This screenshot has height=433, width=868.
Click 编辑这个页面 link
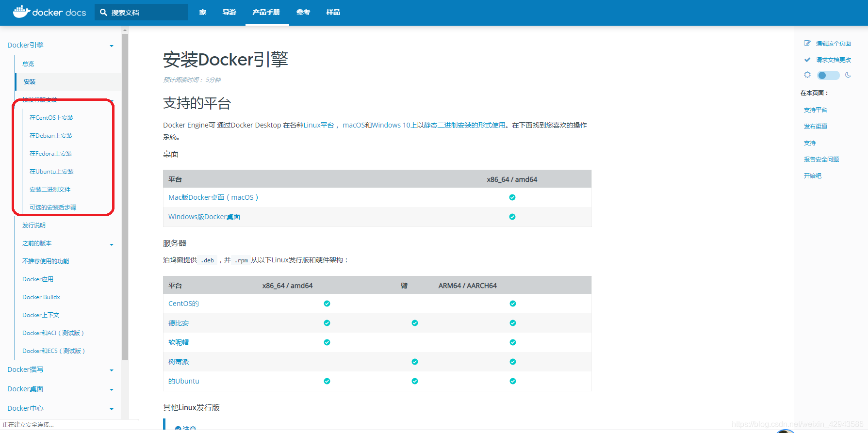[833, 44]
